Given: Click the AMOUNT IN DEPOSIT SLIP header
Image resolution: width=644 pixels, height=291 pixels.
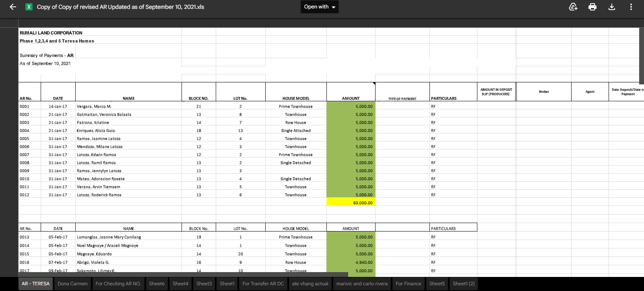Looking at the screenshot, I should point(496,92).
